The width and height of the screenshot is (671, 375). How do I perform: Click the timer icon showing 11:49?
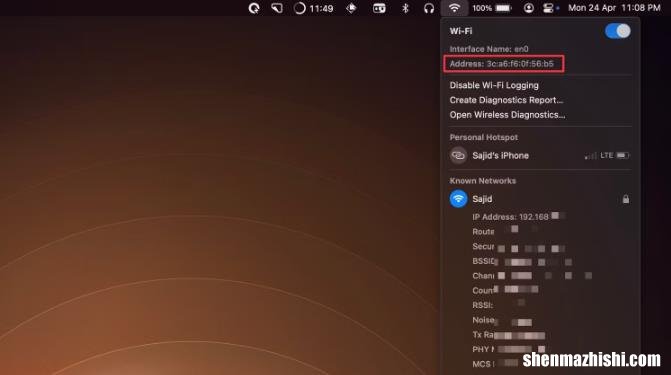(x=314, y=8)
